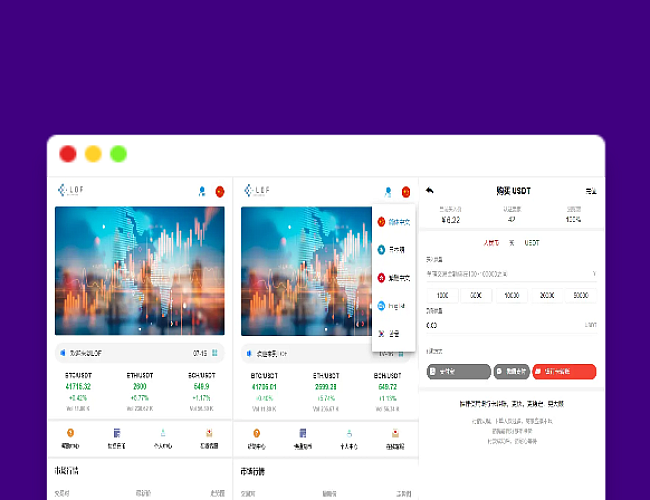This screenshot has height=500, width=650.
Task: Select Simplified Chinese at the top of the language list
Action: pos(392,221)
